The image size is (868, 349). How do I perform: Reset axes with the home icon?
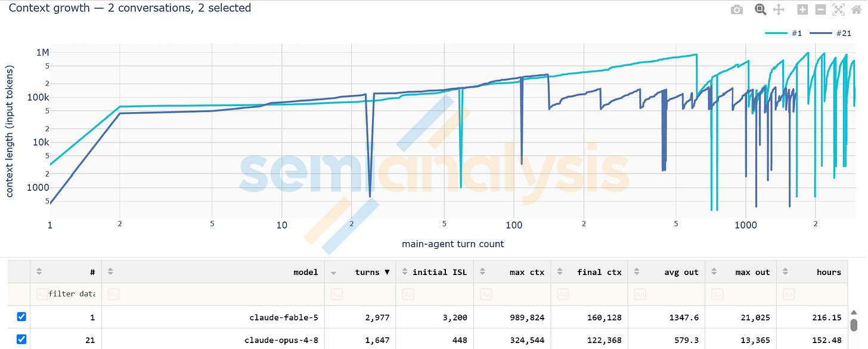pos(856,10)
